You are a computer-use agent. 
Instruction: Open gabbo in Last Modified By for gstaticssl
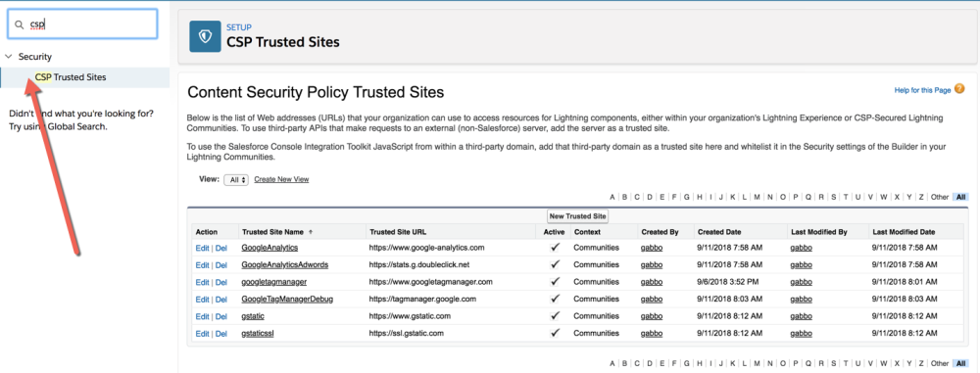click(802, 334)
